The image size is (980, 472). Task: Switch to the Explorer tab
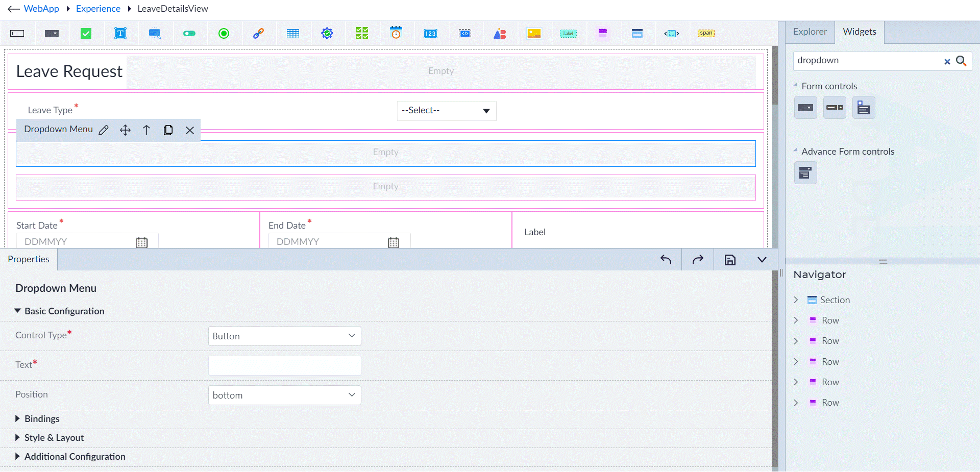pyautogui.click(x=810, y=32)
